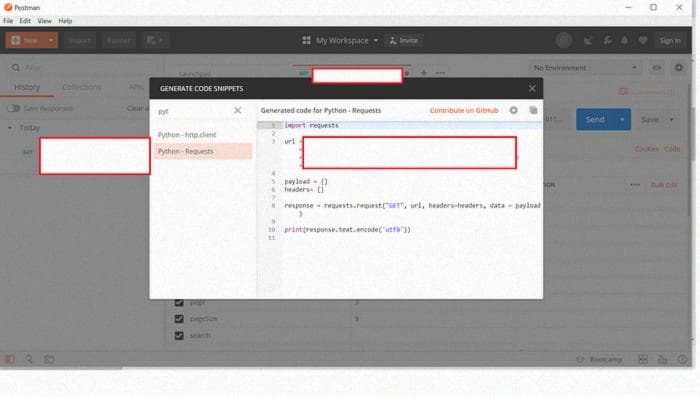The image size is (700, 397).
Task: Expand the Send button dropdown arrow
Action: pos(622,119)
